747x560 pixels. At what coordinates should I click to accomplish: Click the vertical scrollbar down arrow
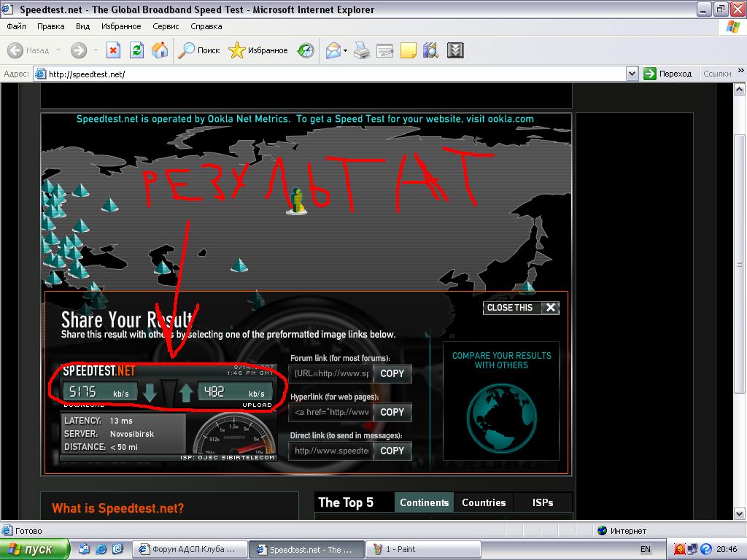pyautogui.click(x=740, y=514)
